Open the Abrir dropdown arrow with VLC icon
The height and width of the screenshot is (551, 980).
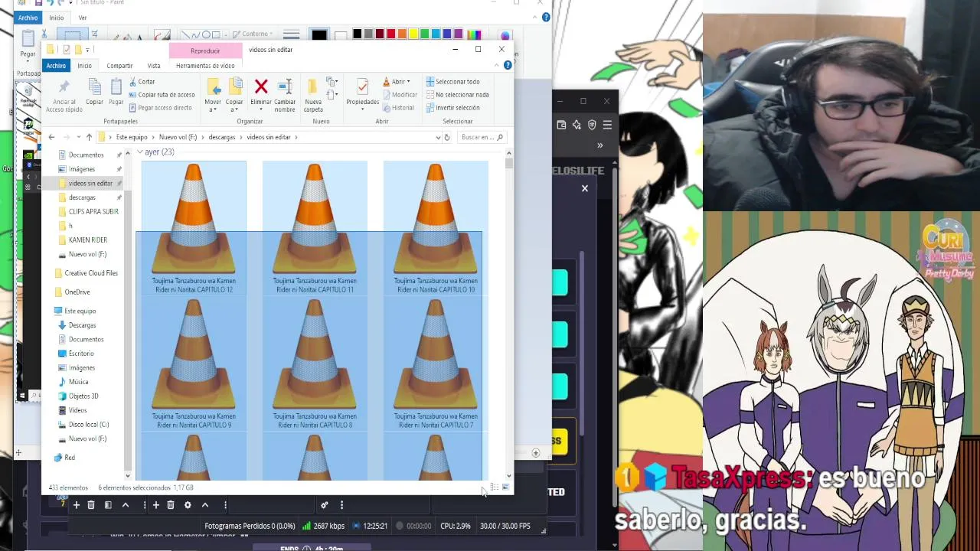tap(408, 82)
